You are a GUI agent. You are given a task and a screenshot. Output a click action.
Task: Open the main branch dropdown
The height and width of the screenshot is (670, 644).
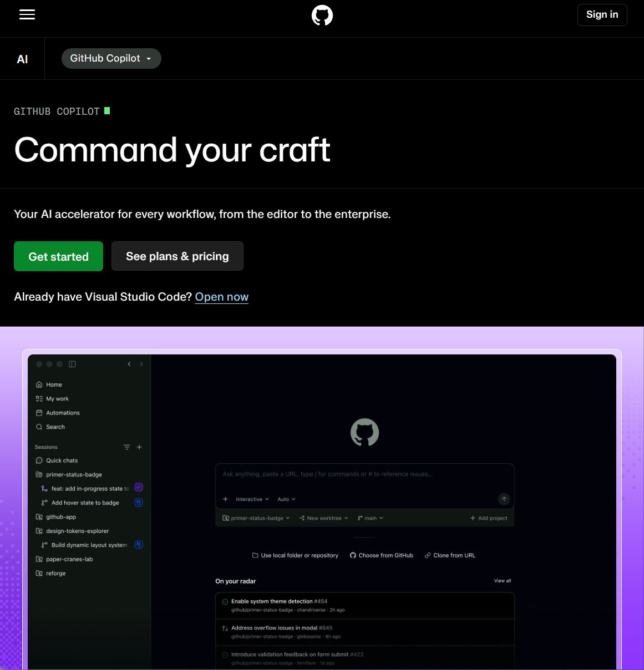[x=370, y=518]
